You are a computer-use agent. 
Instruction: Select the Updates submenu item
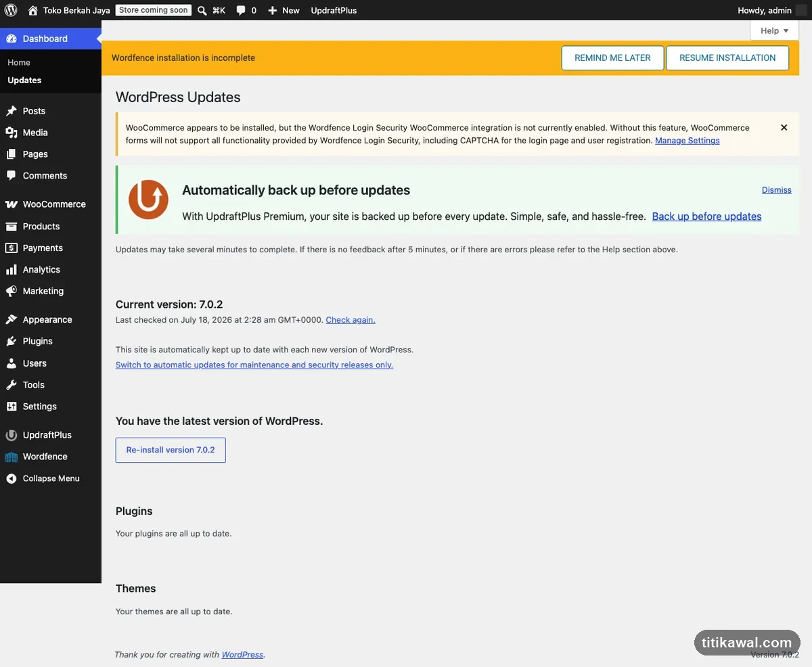tap(24, 80)
